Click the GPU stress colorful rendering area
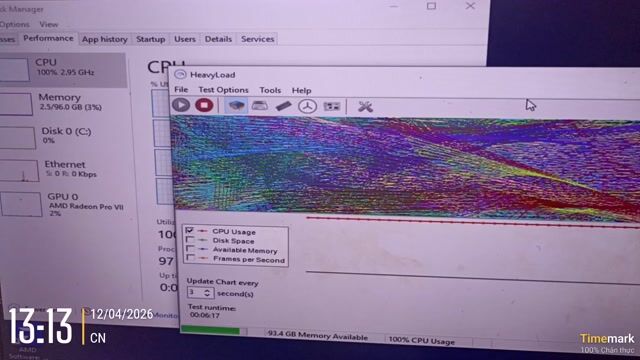The height and width of the screenshot is (360, 640). pyautogui.click(x=406, y=167)
